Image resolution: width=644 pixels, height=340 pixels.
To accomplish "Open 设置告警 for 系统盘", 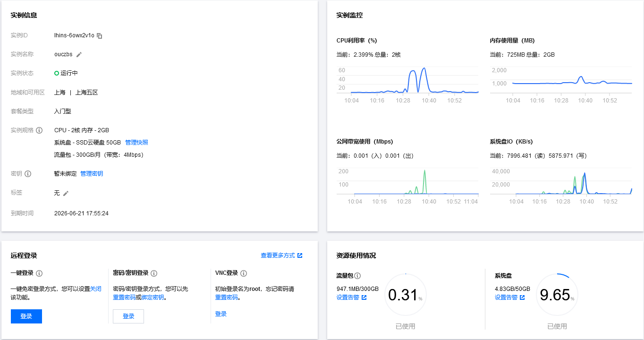I will coord(509,297).
